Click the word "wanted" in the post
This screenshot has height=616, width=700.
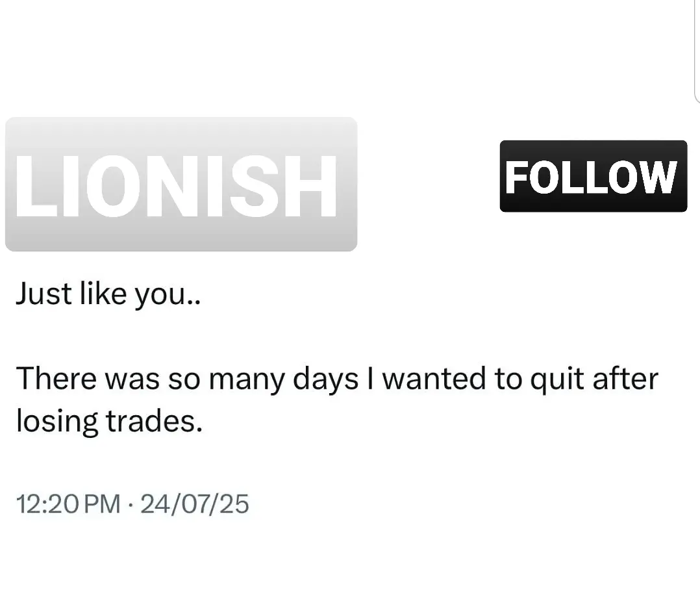(x=434, y=378)
